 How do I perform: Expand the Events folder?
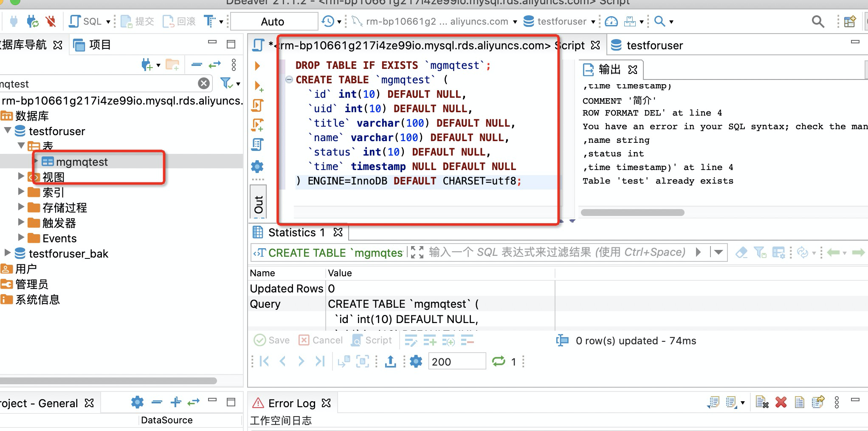(x=21, y=237)
